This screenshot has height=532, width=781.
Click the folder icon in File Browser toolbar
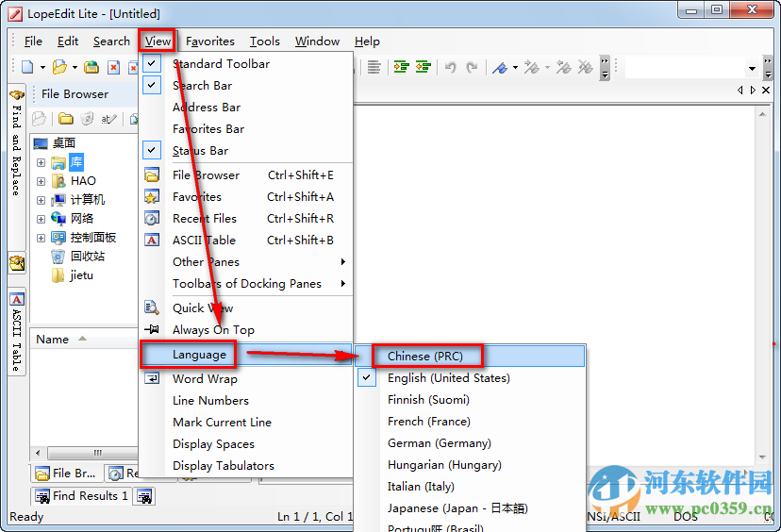click(65, 119)
